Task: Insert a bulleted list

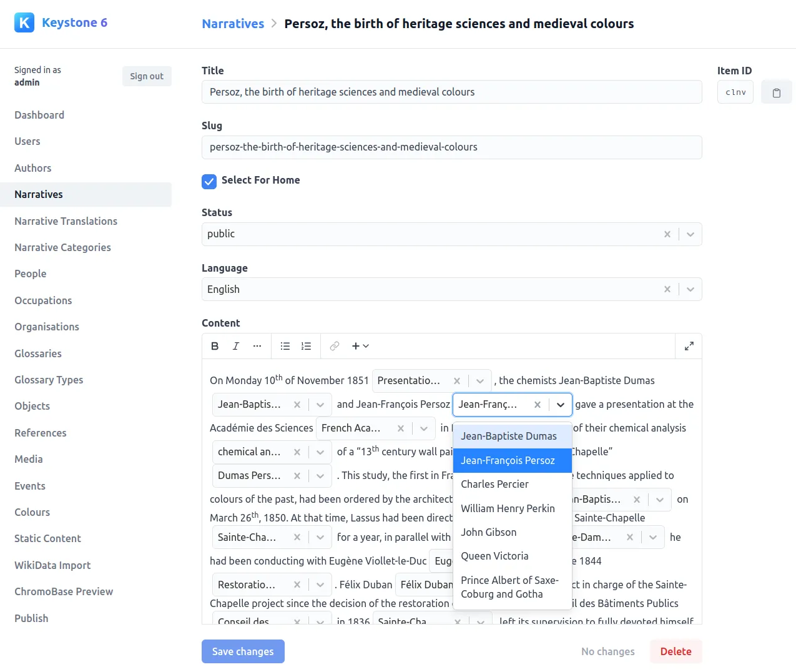Action: click(285, 346)
